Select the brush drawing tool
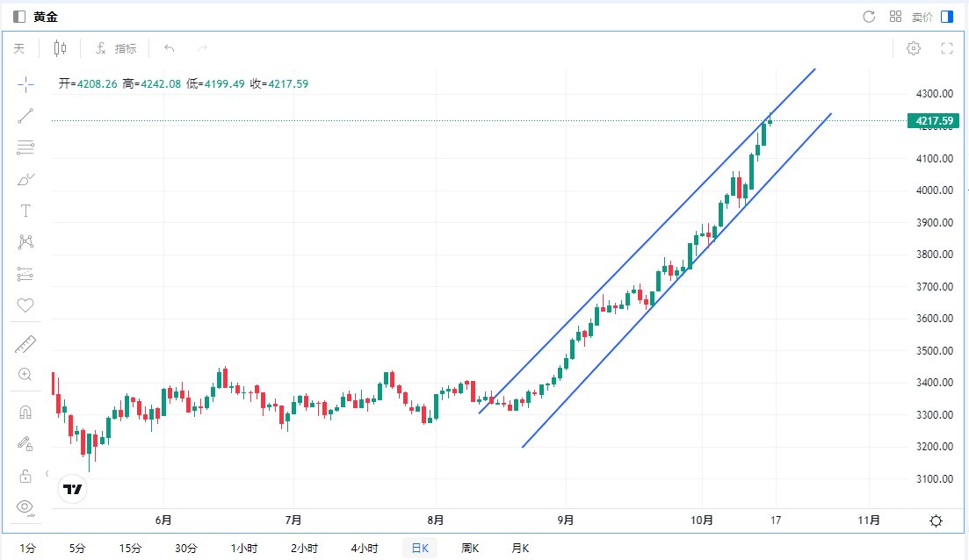 [25, 179]
